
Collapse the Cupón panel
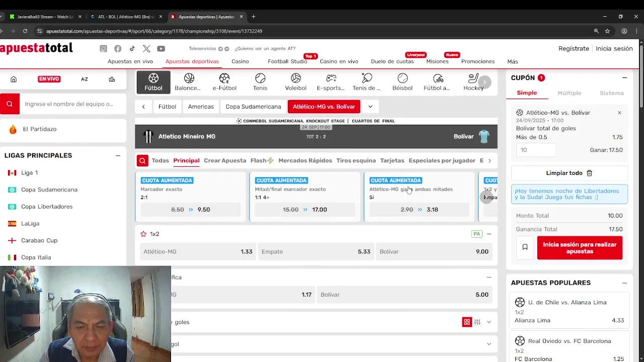click(624, 78)
